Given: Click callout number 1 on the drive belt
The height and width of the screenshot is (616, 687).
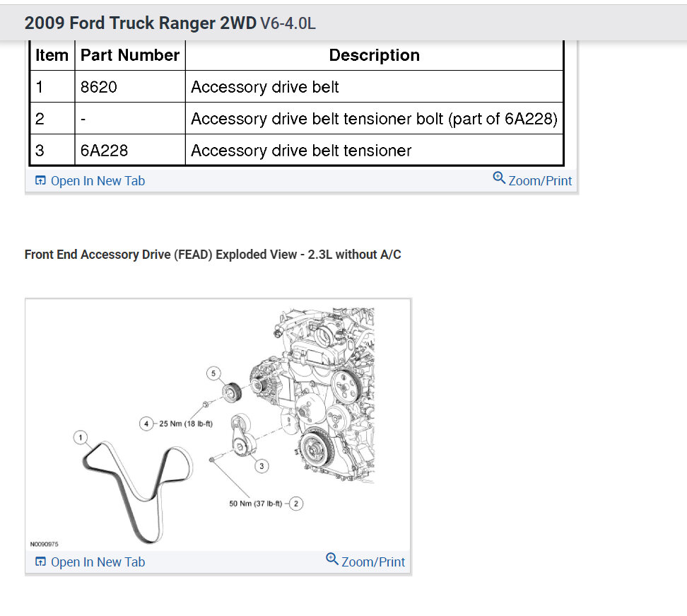Looking at the screenshot, I should pyautogui.click(x=80, y=437).
